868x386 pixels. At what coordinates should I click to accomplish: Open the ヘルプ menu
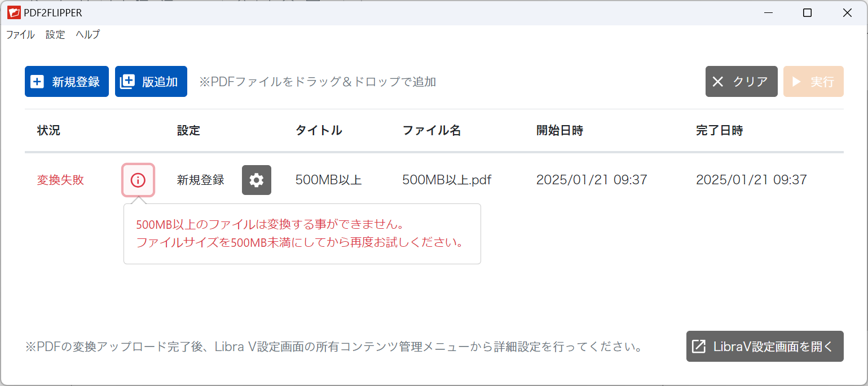(x=88, y=34)
